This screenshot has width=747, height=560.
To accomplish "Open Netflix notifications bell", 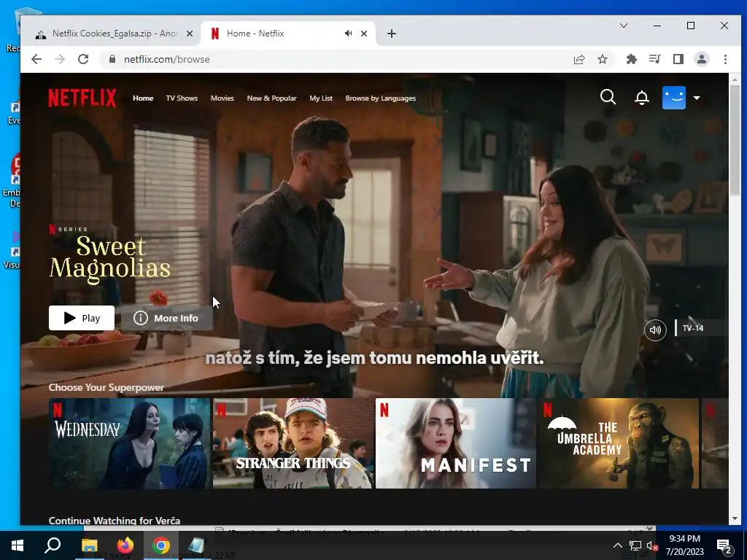I will [x=642, y=98].
